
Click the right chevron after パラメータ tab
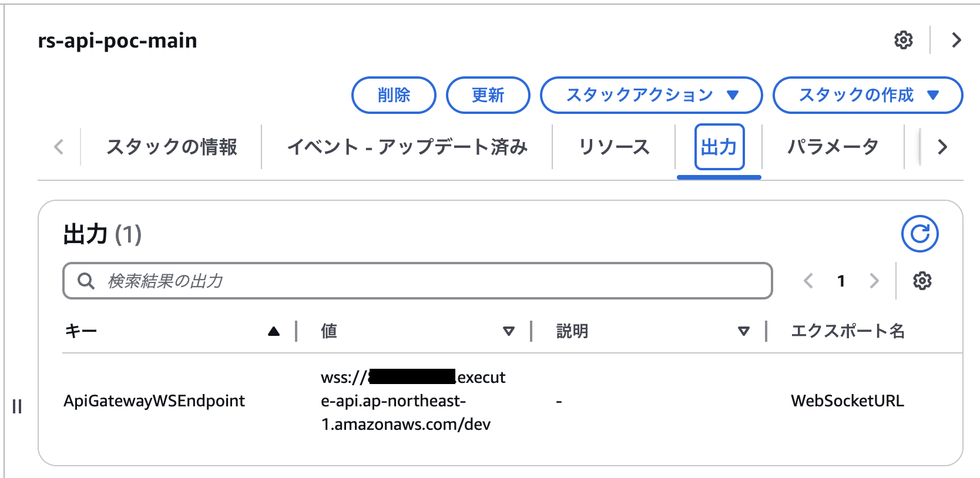coord(942,147)
